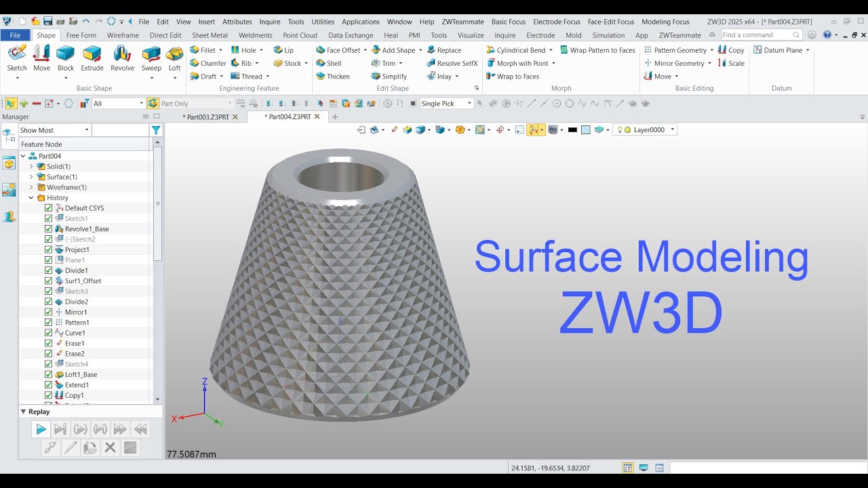868x488 pixels.
Task: Toggle the Project1 feature checkbox
Action: click(x=48, y=249)
